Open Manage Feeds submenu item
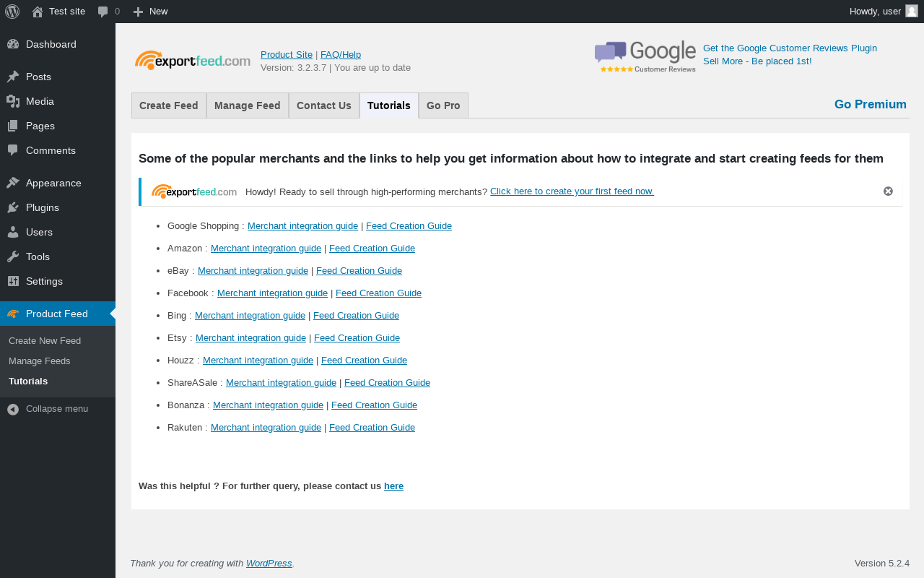This screenshot has width=924, height=578. [x=40, y=361]
